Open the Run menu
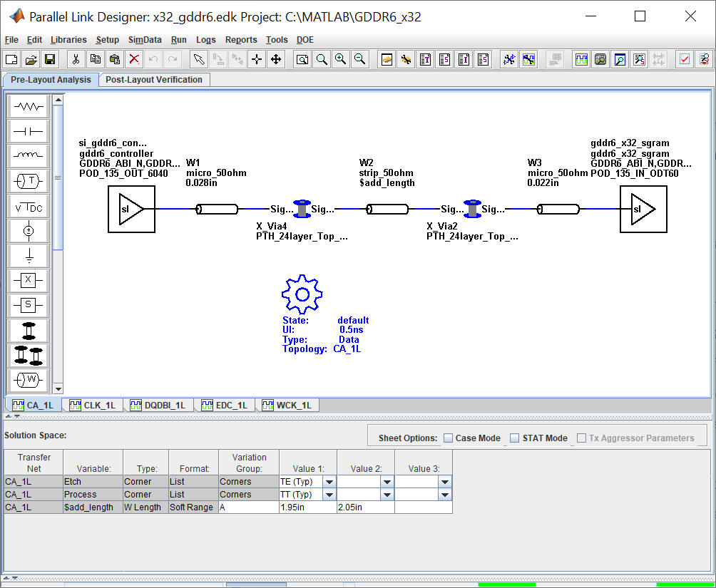The height and width of the screenshot is (588, 716). tap(178, 40)
